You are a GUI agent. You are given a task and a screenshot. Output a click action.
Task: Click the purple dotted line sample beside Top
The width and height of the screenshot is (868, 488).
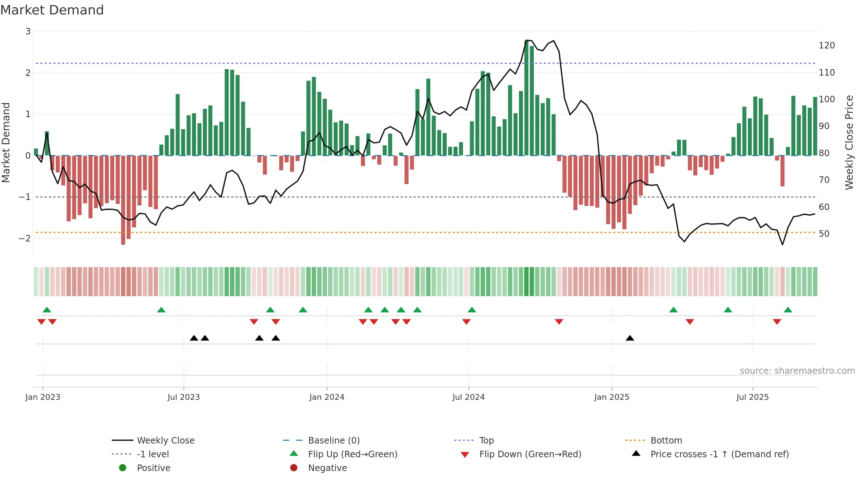coord(464,440)
